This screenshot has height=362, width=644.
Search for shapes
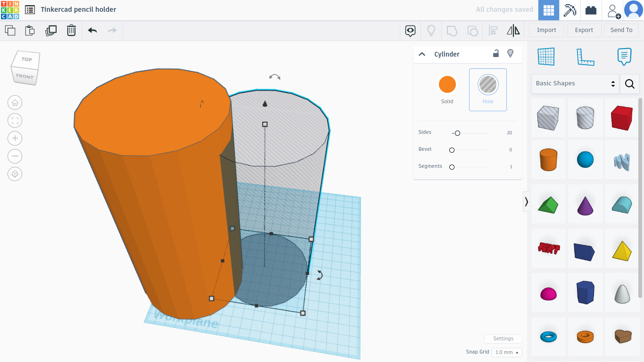[x=630, y=83]
